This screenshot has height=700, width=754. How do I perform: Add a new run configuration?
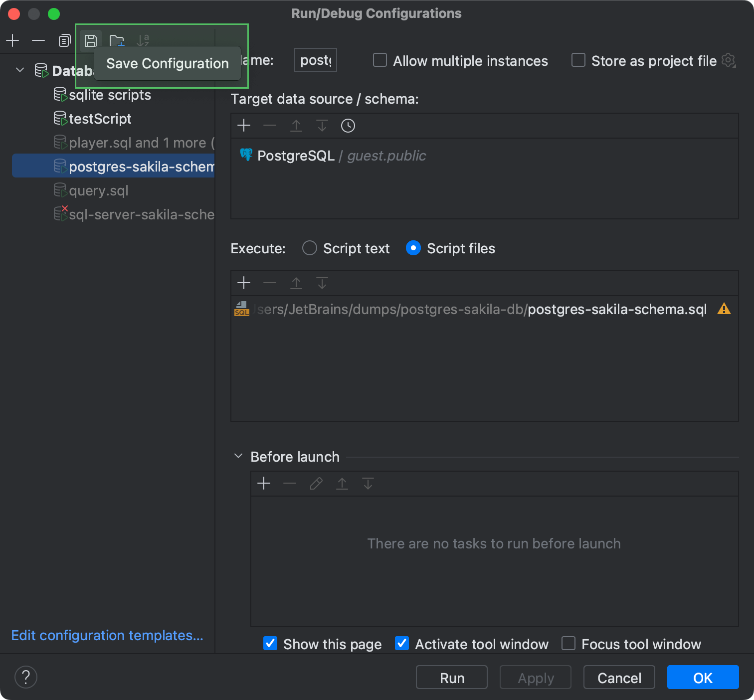[12, 40]
